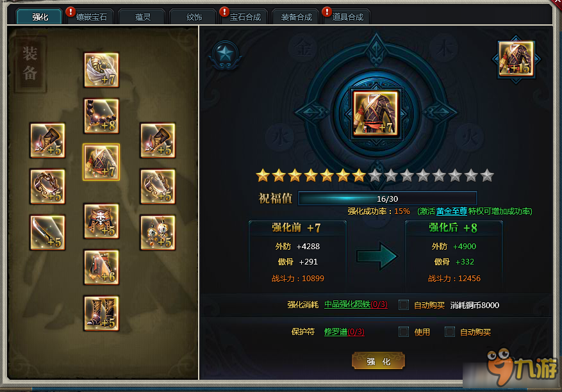Screen dimensions: 562x392
Task: Select the +5 boots equipment icon
Action: (101, 313)
